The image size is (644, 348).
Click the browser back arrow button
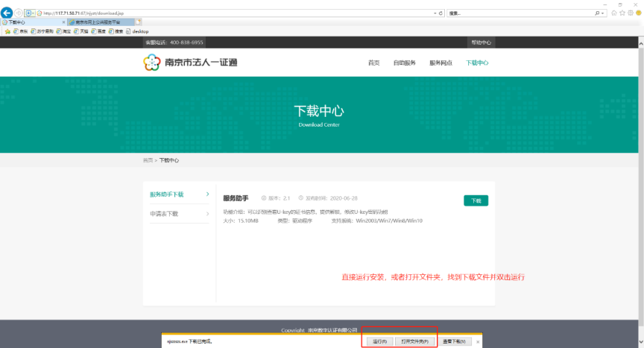[7, 13]
